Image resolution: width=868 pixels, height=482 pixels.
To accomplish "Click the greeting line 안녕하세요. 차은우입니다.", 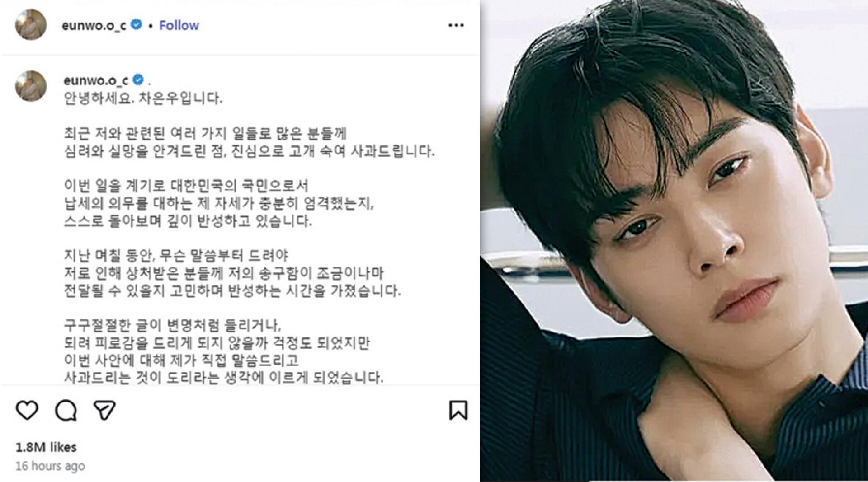I will [143, 98].
